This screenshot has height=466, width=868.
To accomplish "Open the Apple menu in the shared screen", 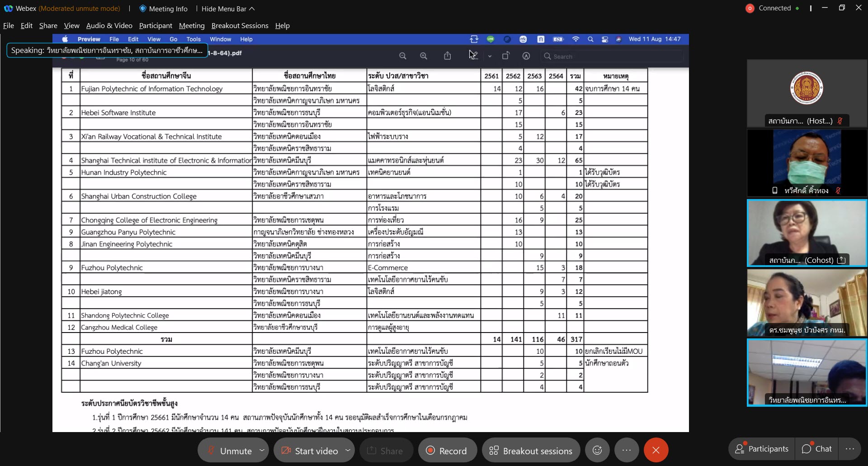I will tap(65, 39).
